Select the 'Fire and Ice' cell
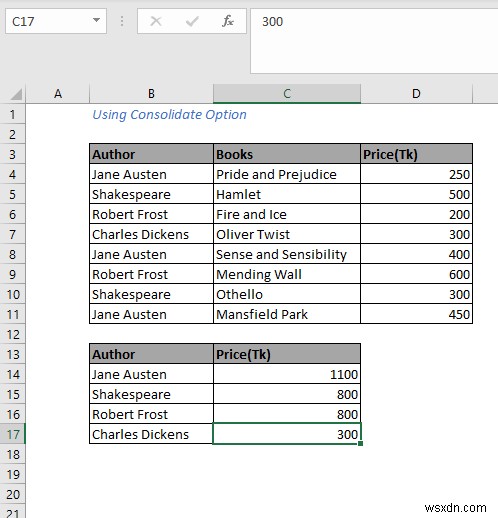Viewport: 498px width, 518px height. click(x=287, y=214)
